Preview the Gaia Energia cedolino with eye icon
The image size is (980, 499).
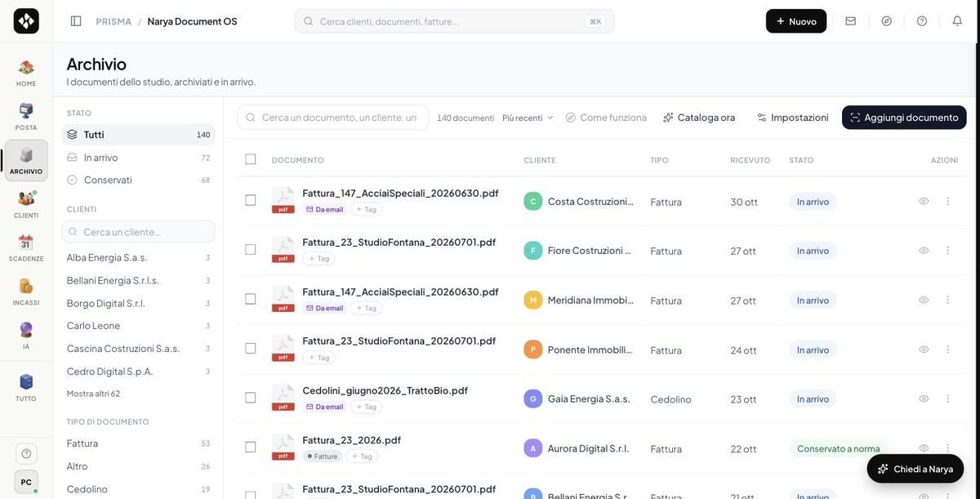point(924,399)
